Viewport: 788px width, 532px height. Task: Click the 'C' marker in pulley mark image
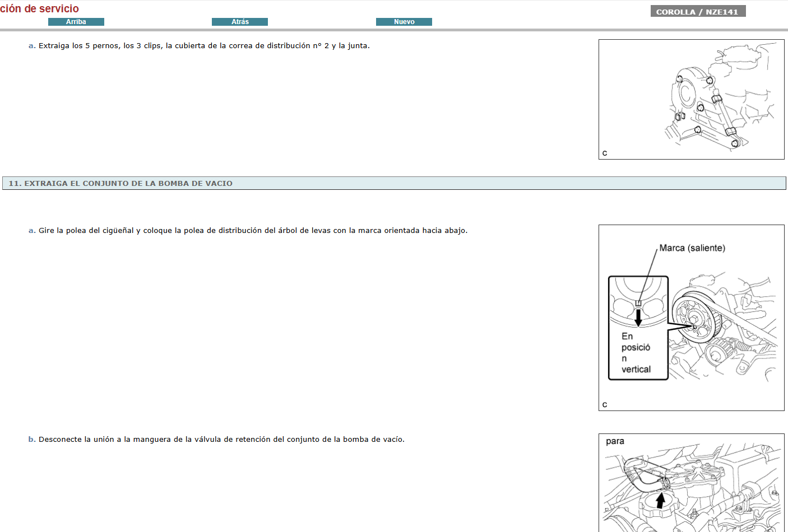click(605, 404)
